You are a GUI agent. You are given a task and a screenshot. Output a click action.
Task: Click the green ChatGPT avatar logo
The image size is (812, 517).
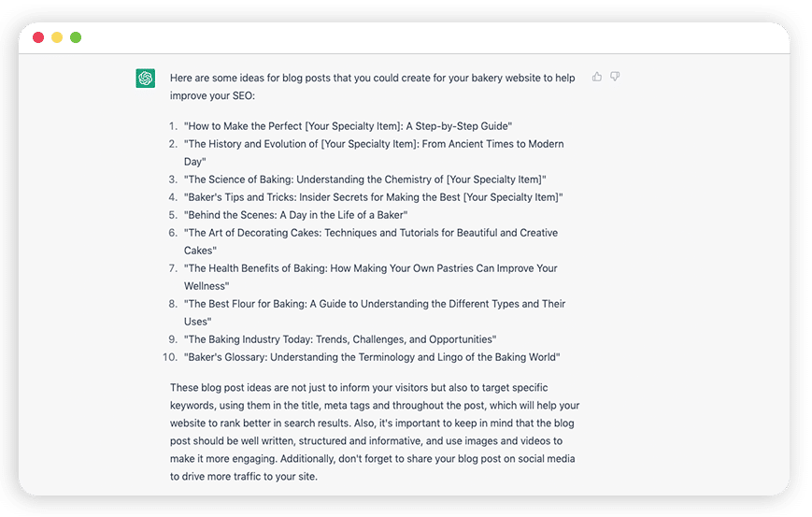(x=146, y=79)
